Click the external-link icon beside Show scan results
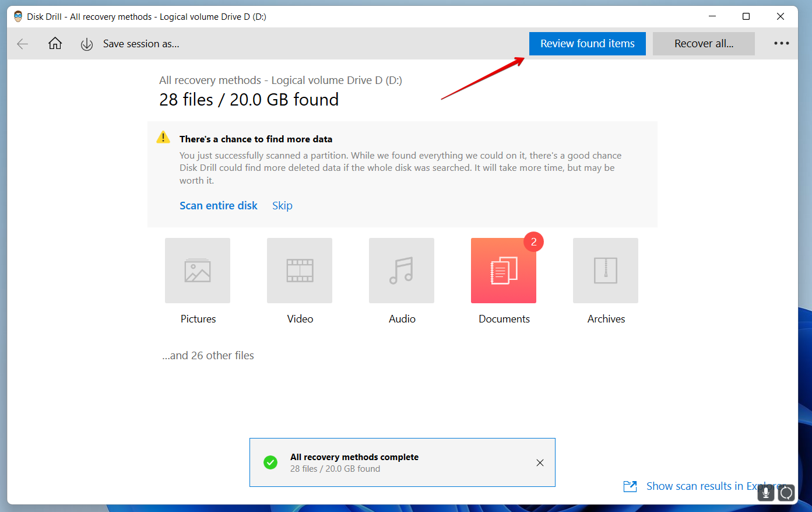 pyautogui.click(x=630, y=486)
